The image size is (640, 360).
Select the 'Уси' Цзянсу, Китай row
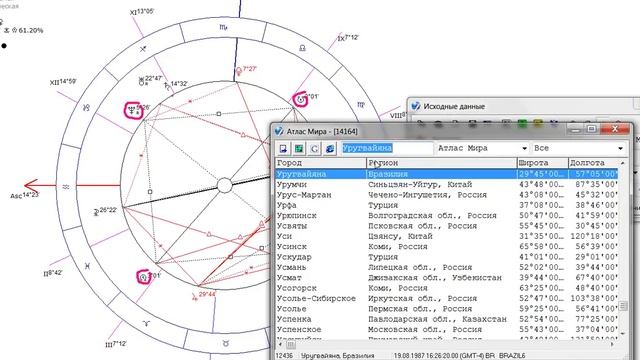[447, 236]
